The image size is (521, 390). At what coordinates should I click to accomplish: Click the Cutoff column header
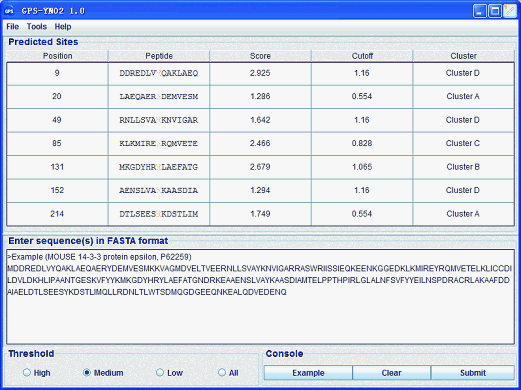[x=362, y=56]
